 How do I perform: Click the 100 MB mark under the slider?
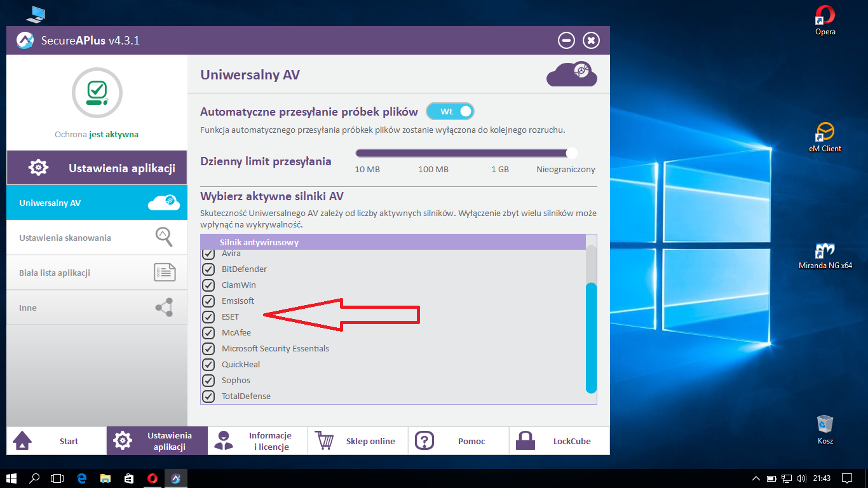click(433, 170)
